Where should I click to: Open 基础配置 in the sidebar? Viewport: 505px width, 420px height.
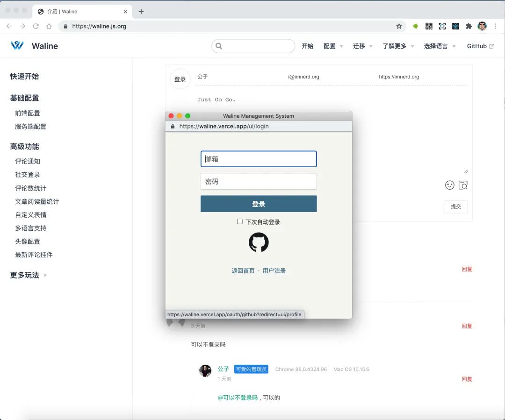click(x=24, y=98)
